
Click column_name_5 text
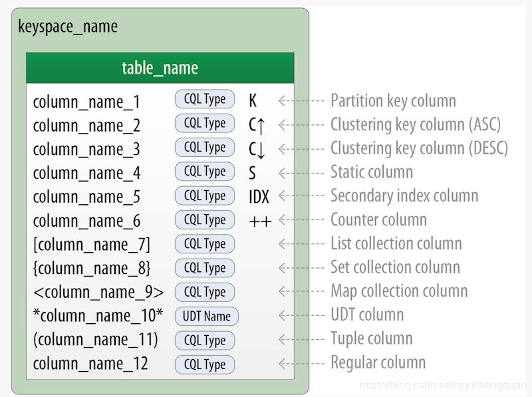click(86, 197)
